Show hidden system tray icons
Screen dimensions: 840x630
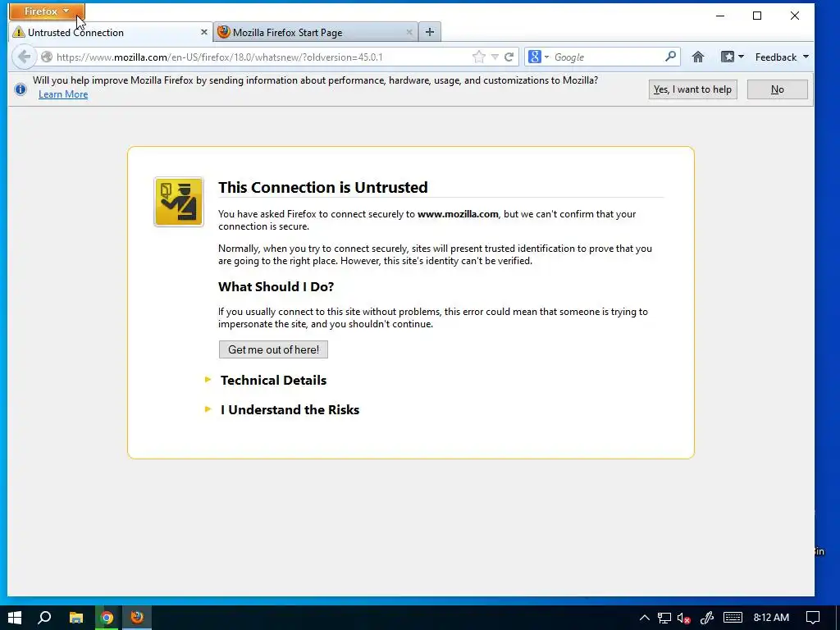click(645, 618)
